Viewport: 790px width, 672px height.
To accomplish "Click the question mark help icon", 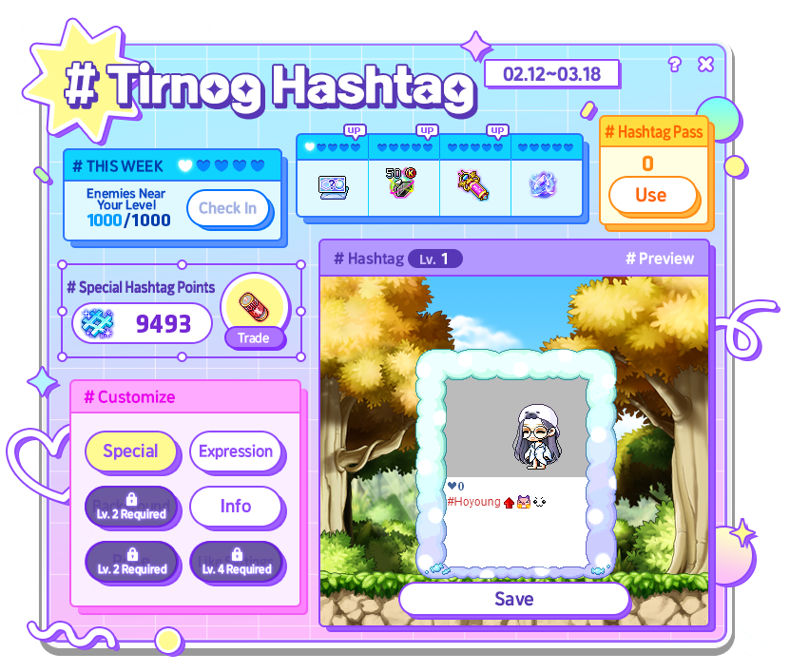I will [x=675, y=65].
